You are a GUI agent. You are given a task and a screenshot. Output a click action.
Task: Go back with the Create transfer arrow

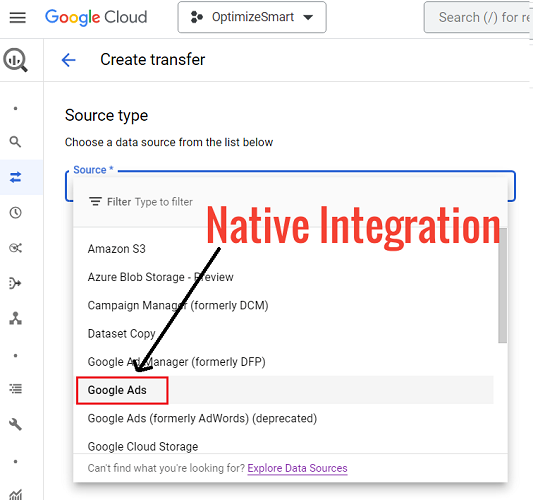pyautogui.click(x=68, y=60)
